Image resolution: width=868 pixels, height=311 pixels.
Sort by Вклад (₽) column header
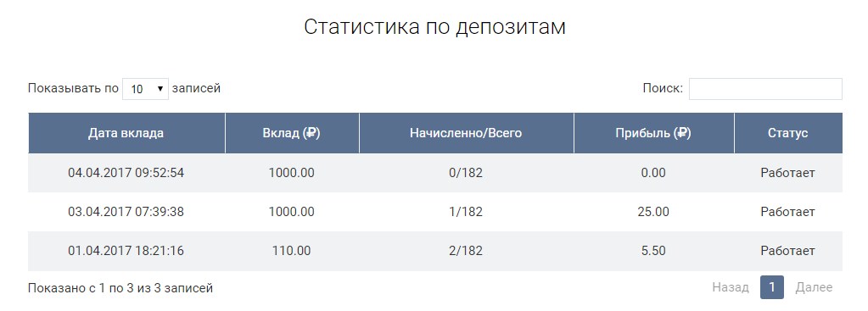click(x=292, y=133)
